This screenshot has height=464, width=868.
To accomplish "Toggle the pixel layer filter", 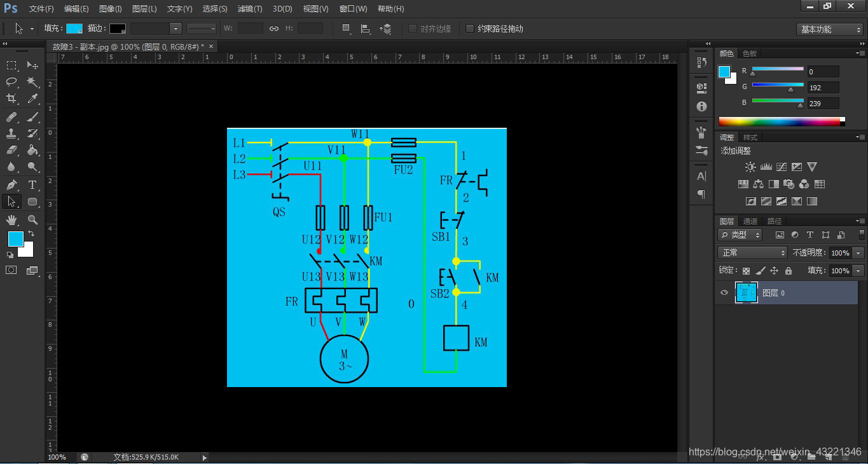I will click(780, 235).
